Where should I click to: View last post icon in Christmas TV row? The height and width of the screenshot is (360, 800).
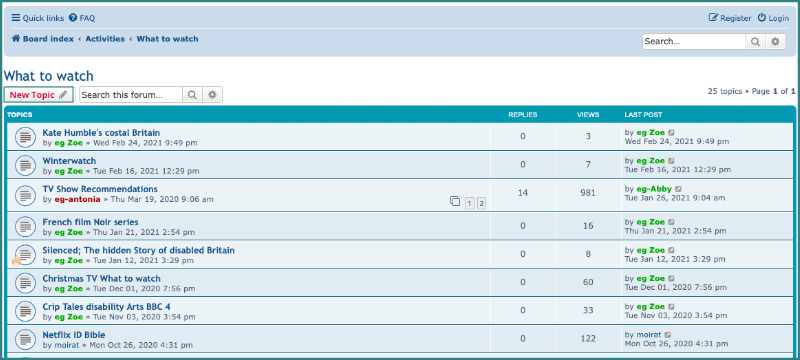tap(671, 278)
